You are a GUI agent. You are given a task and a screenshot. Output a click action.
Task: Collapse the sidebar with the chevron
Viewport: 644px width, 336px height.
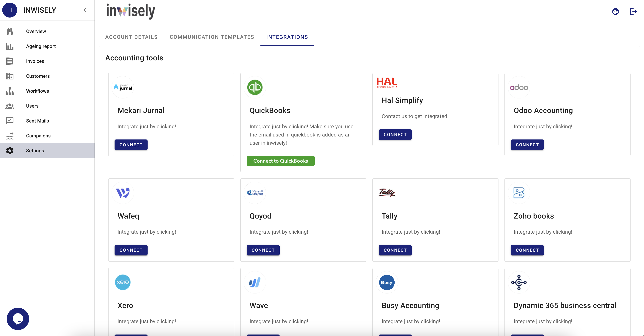[85, 10]
